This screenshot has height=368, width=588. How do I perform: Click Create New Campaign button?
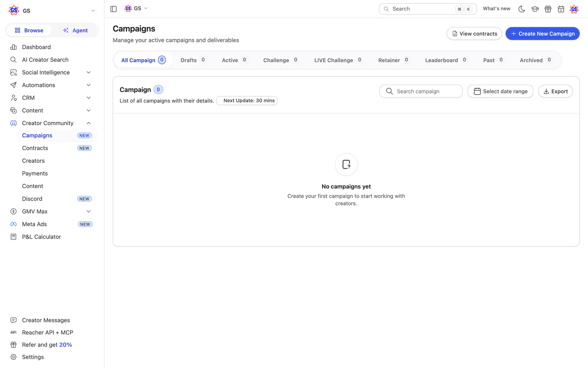coord(542,33)
